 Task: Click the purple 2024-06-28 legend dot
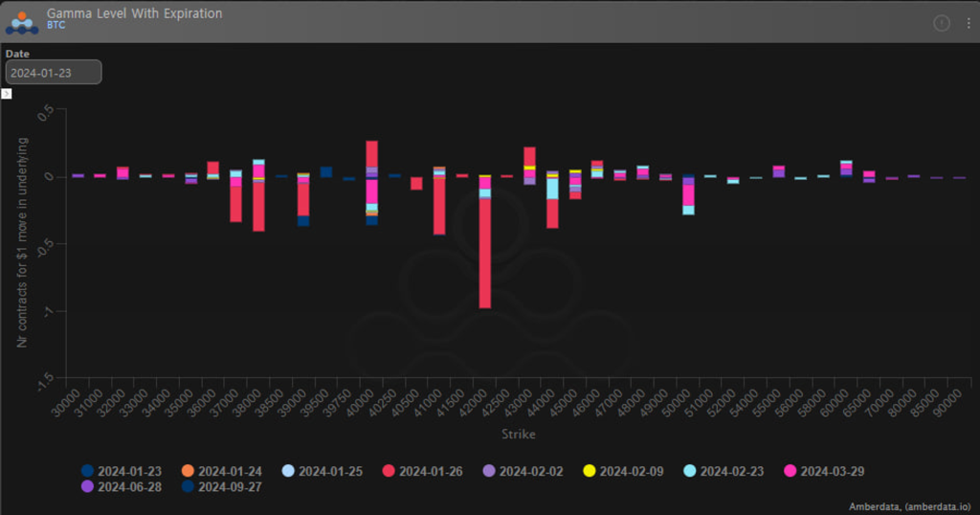coord(88,486)
